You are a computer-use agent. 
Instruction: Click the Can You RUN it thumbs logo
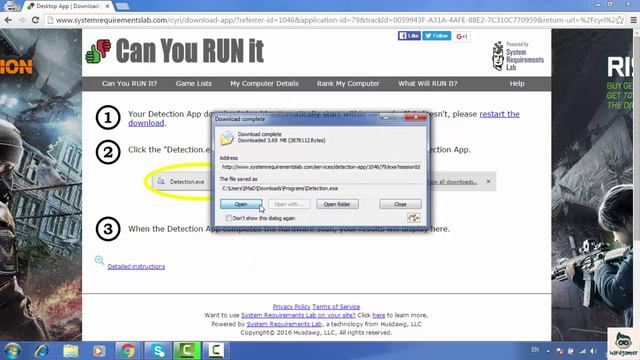[x=98, y=51]
